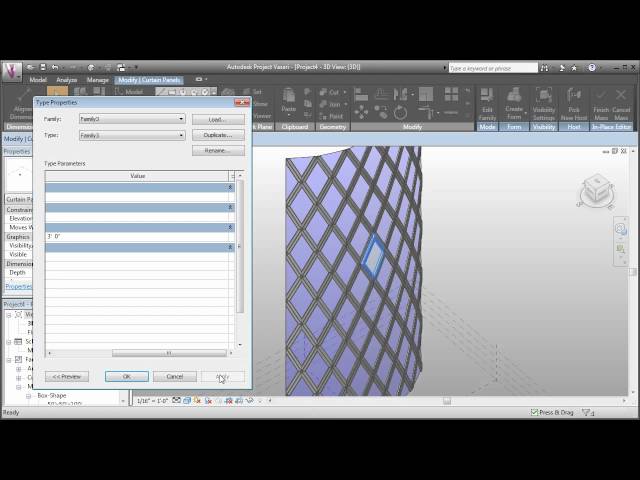Click the Duplicate... button
This screenshot has height=480, width=640.
click(218, 135)
